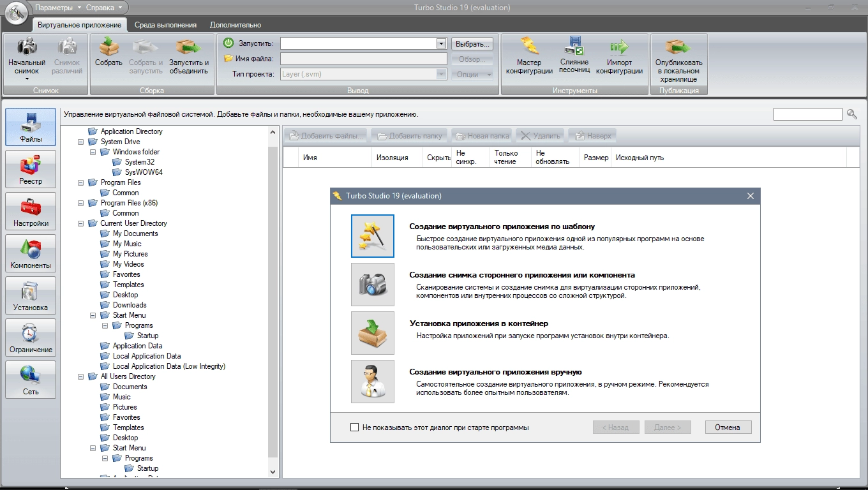
Task: Switch to Дополнительно tab
Action: click(x=236, y=25)
